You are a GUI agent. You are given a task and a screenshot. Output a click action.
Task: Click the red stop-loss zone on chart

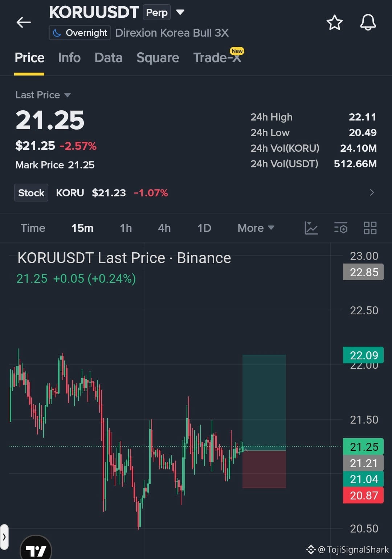[264, 469]
